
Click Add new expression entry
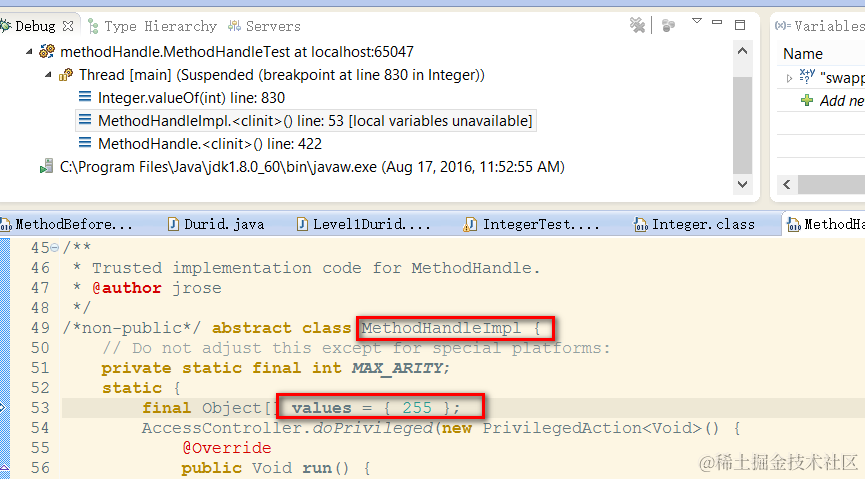click(842, 101)
